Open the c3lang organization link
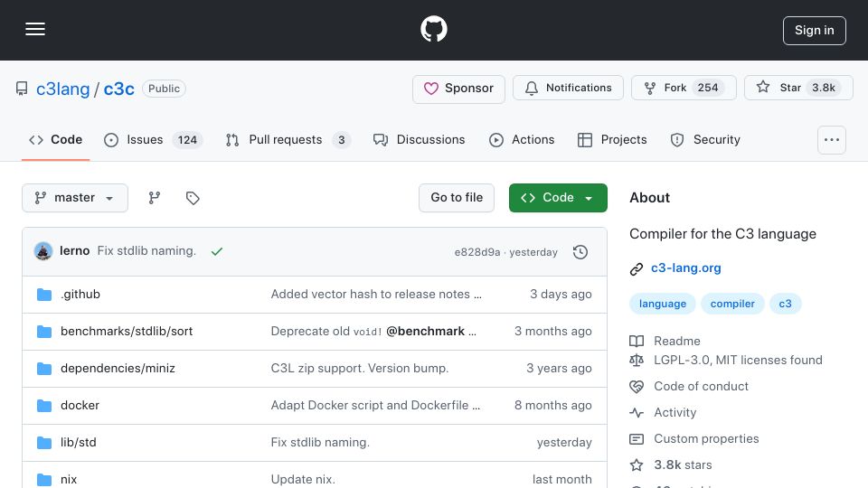The height and width of the screenshot is (488, 868). coord(62,89)
